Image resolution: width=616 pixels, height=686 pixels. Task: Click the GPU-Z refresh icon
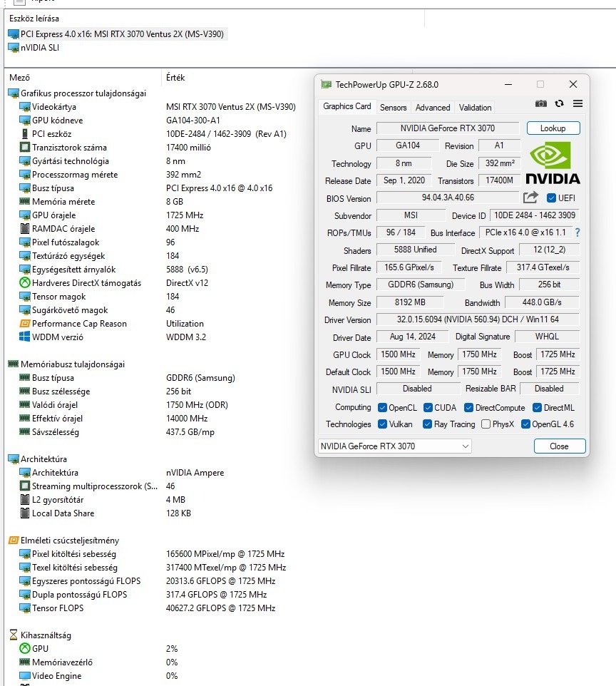[x=559, y=103]
